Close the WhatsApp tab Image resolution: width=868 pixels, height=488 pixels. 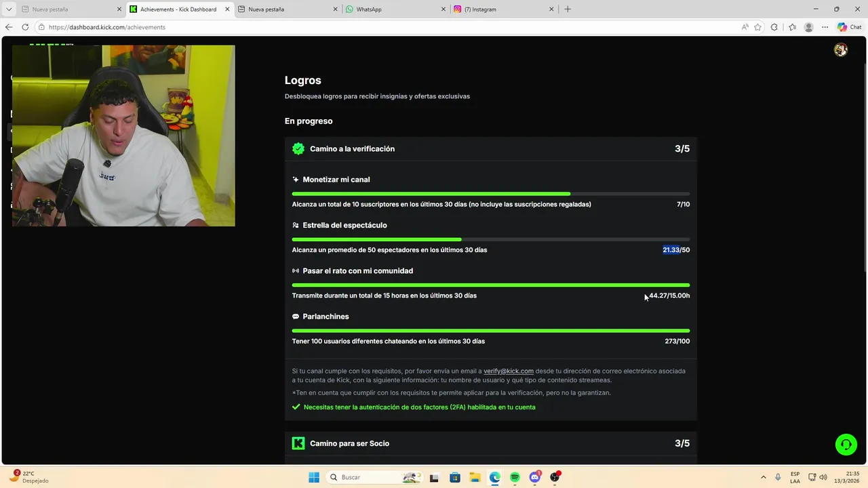(443, 9)
